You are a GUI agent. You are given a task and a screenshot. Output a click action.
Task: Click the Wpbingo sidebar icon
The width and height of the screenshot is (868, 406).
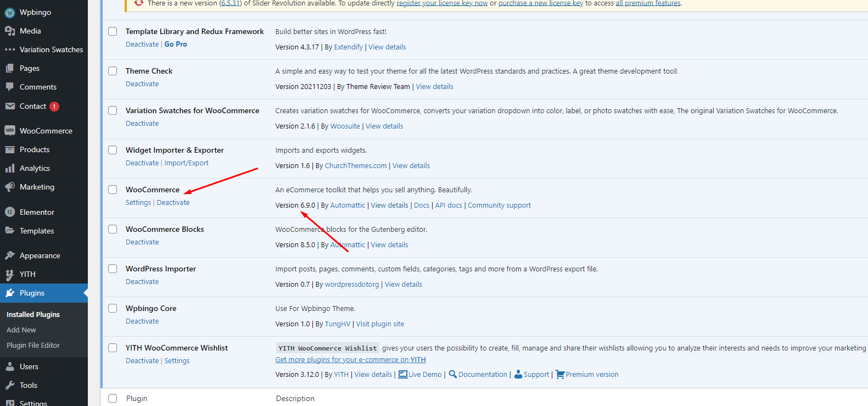(x=10, y=12)
